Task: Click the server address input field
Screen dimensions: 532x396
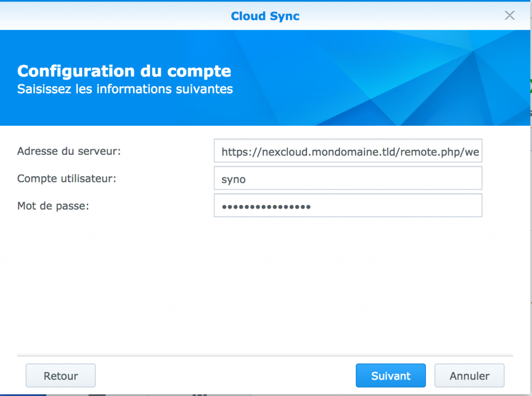Action: (x=348, y=151)
